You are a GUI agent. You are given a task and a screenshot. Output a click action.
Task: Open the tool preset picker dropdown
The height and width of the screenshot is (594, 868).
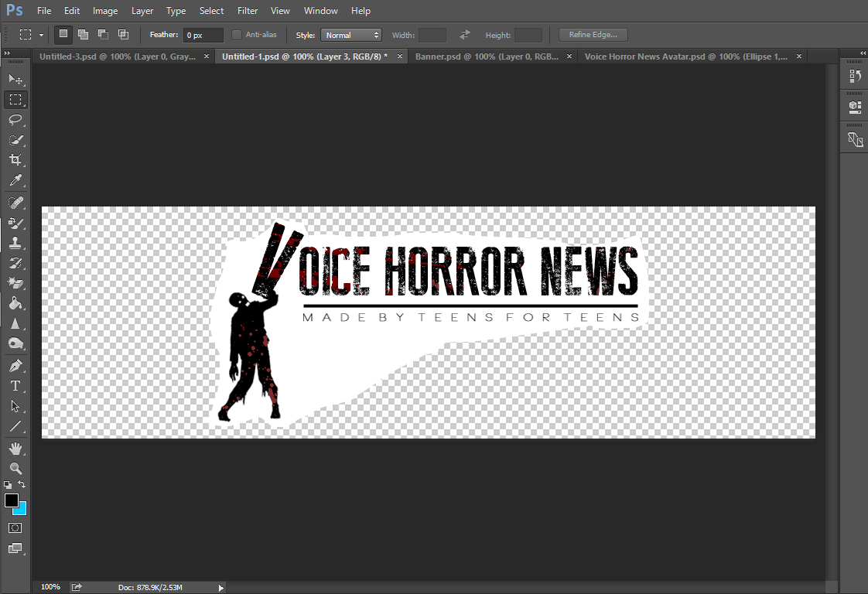[41, 35]
